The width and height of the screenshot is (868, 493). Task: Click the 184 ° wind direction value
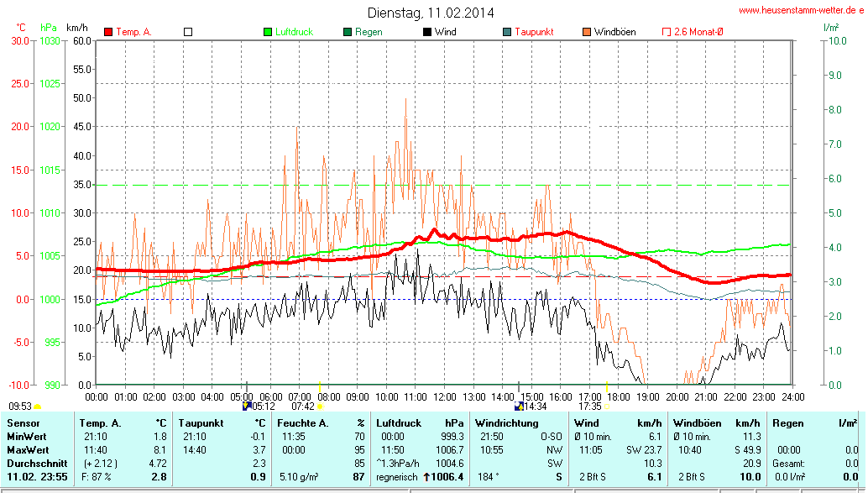(489, 477)
